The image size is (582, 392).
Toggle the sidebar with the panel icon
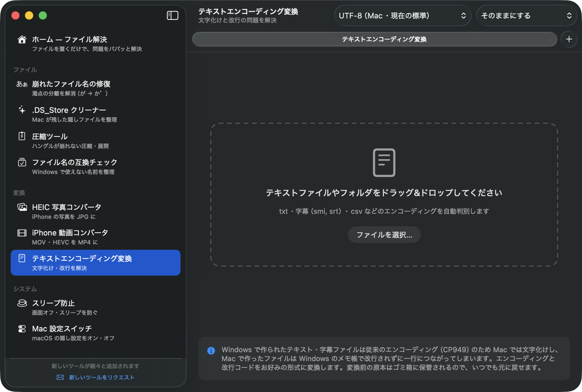point(173,15)
